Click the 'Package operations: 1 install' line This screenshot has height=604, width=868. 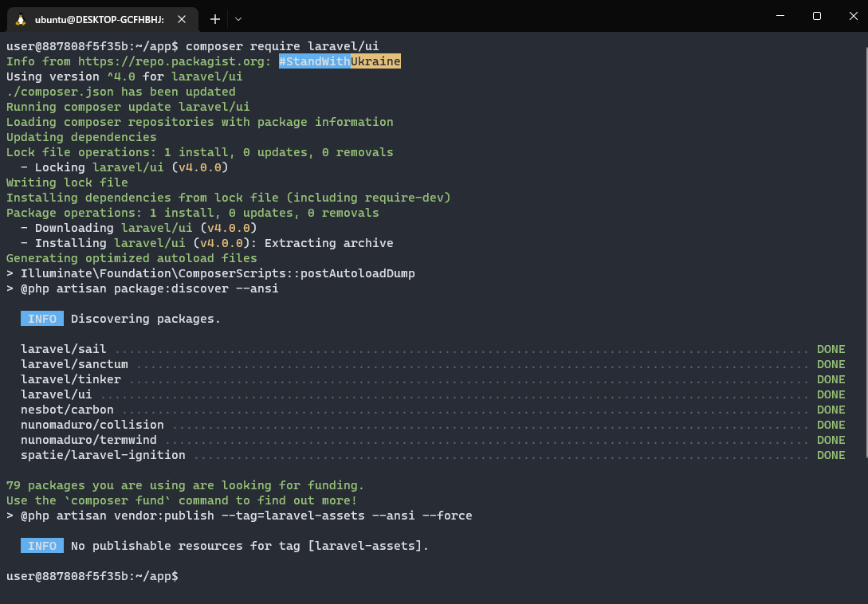pos(193,213)
